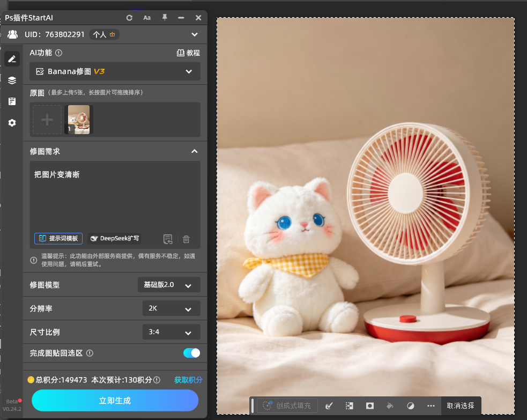The image size is (527, 420).
Task: Click the contextual taskbar drag handle
Action: tap(253, 406)
